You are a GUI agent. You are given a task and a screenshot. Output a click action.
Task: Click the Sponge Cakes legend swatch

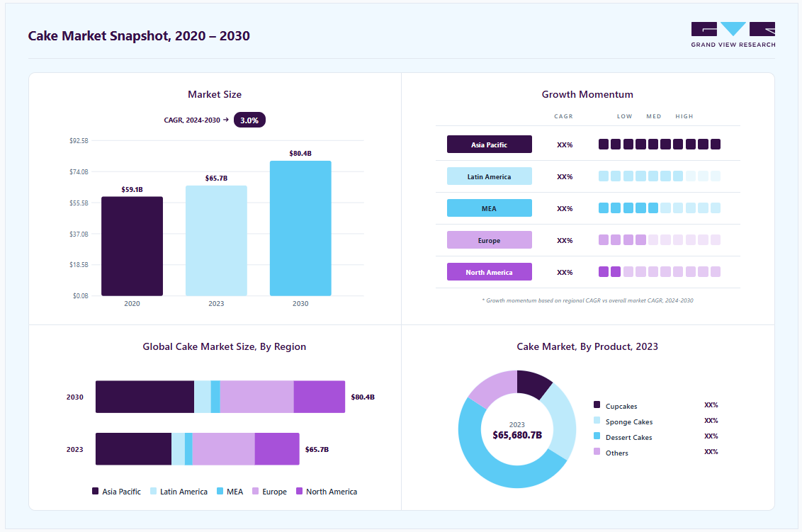[x=597, y=421]
